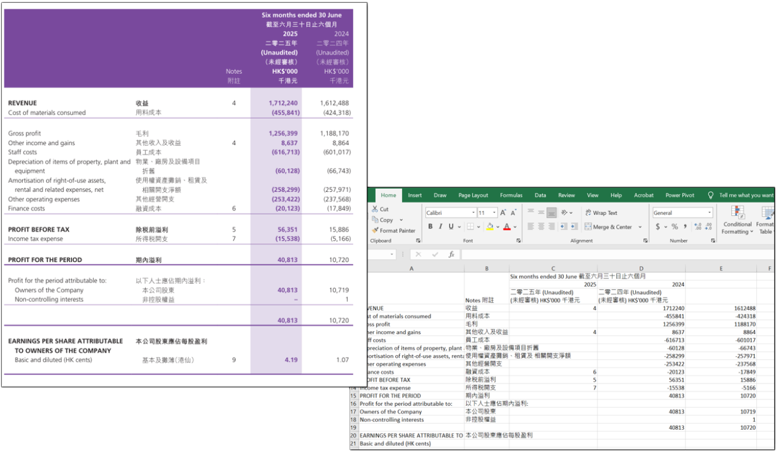Decrease font size with smaller A
The width and height of the screenshot is (778, 452).
click(x=514, y=212)
